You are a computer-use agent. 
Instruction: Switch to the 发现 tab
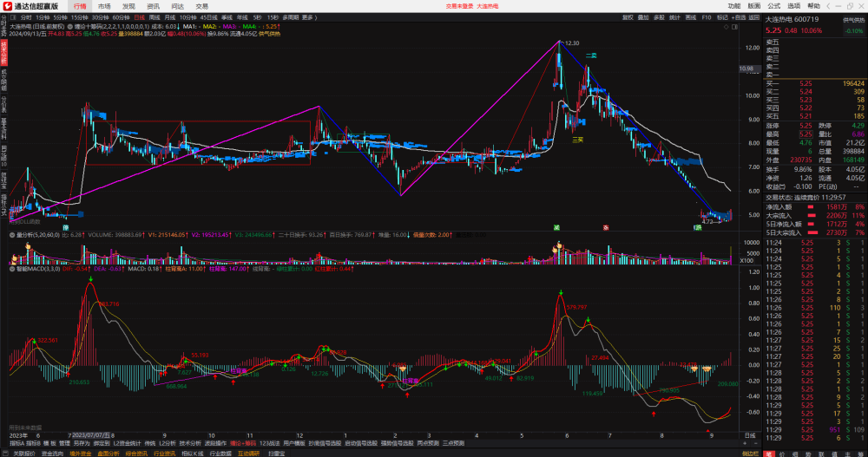coord(128,7)
